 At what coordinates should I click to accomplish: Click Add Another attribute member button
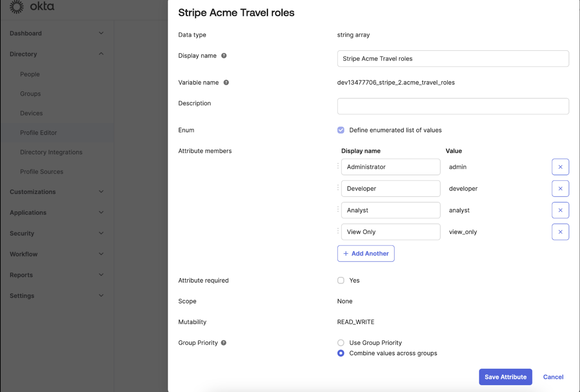(x=366, y=253)
